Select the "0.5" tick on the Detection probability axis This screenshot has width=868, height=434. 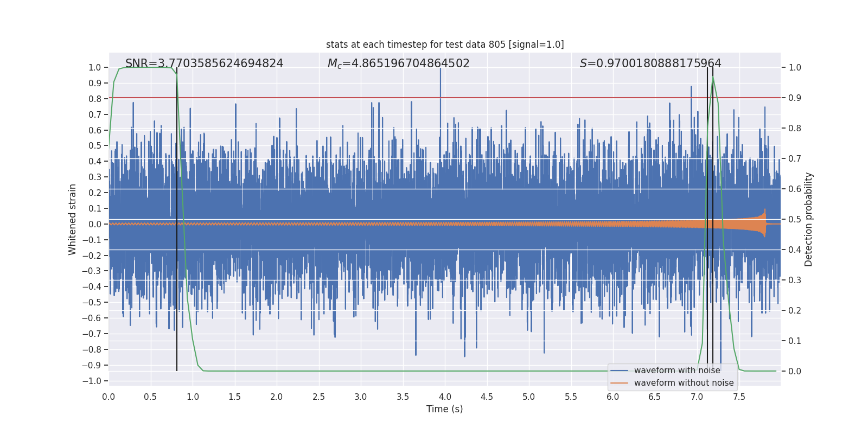coord(795,220)
